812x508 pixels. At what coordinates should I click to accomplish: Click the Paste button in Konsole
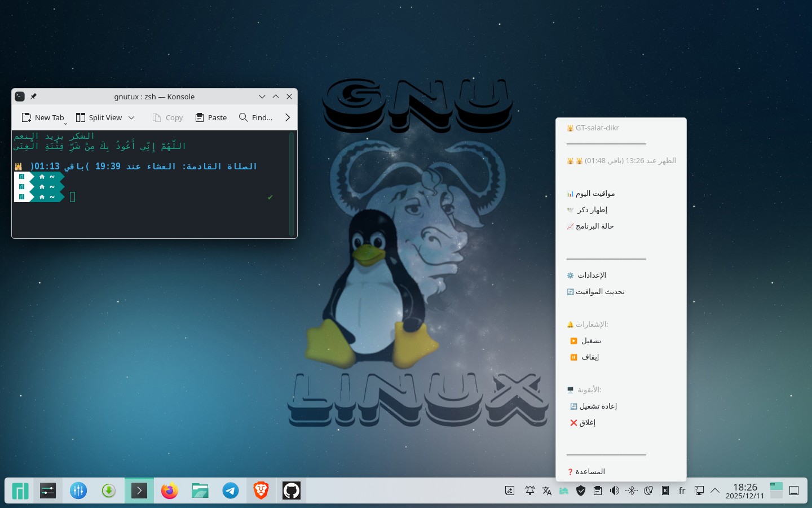tap(211, 117)
